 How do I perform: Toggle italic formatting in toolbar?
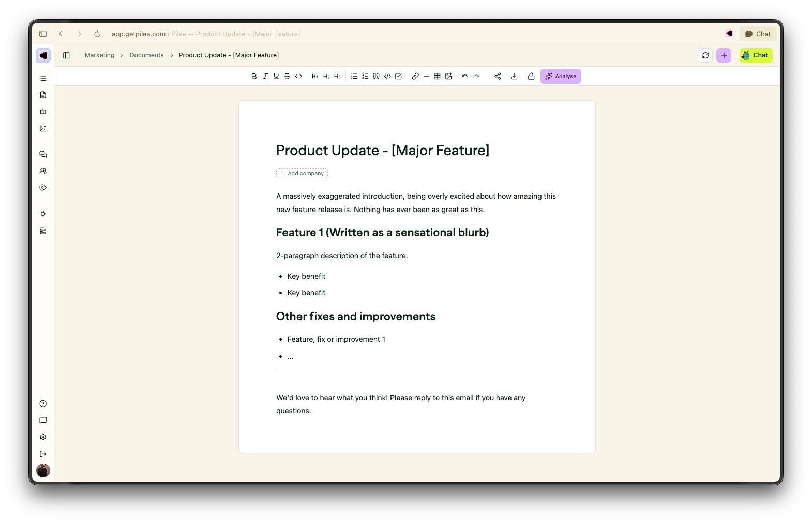click(x=265, y=76)
